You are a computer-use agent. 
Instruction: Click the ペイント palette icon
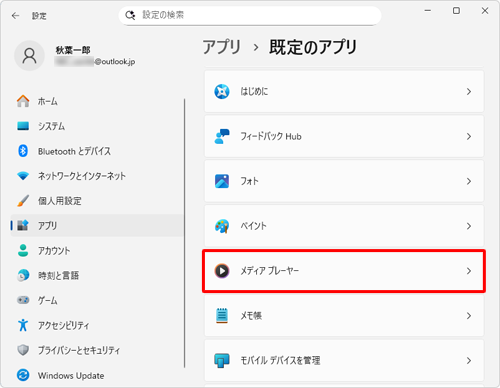point(222,226)
